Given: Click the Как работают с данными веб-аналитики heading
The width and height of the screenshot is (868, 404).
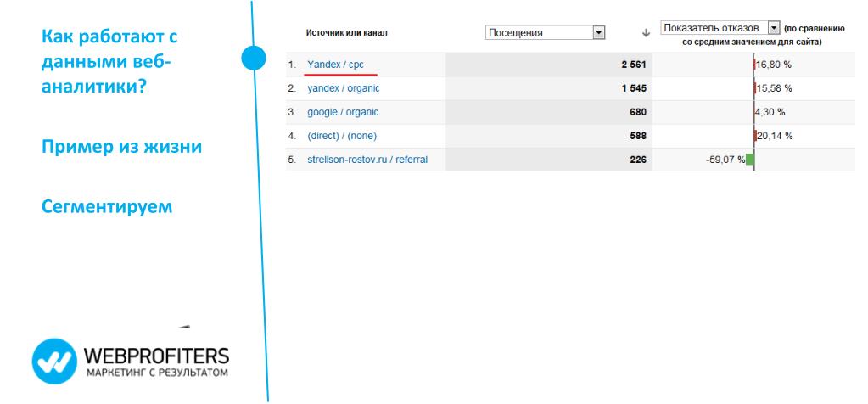Looking at the screenshot, I should [x=109, y=61].
